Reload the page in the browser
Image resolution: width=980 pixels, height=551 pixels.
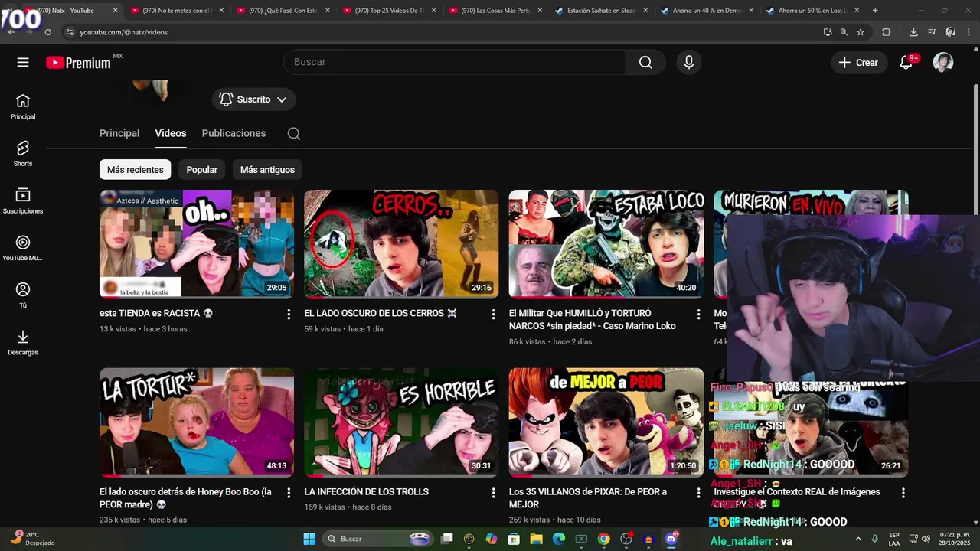[x=47, y=32]
